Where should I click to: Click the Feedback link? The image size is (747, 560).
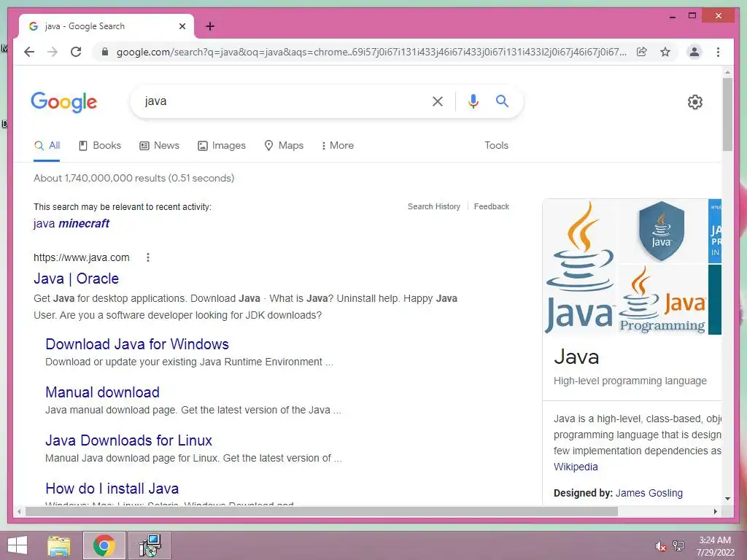[x=491, y=206]
